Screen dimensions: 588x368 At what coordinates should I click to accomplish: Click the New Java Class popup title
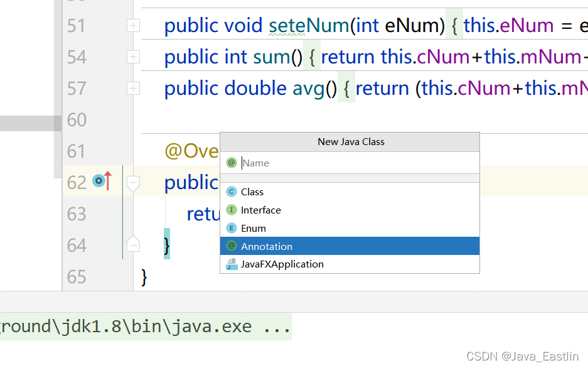[351, 142]
